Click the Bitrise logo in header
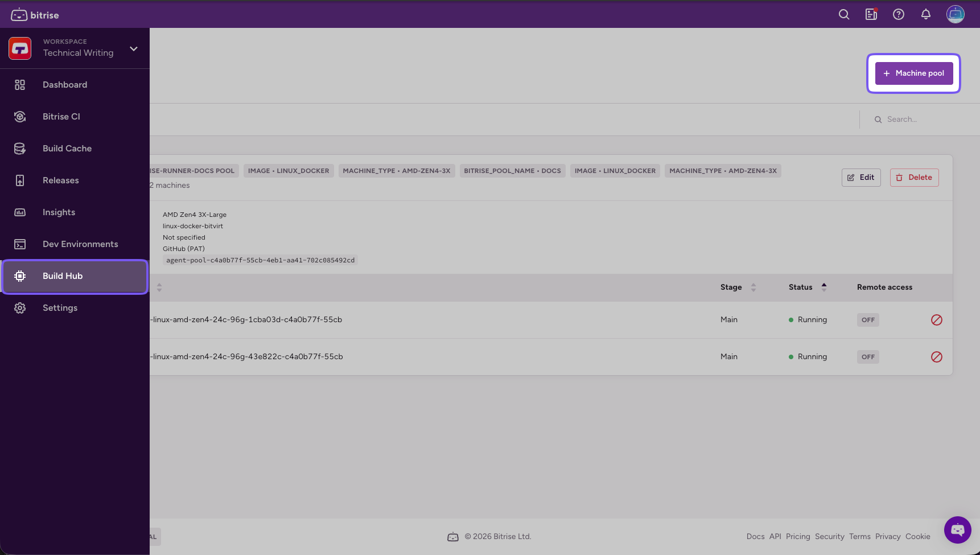980x555 pixels. pos(35,15)
